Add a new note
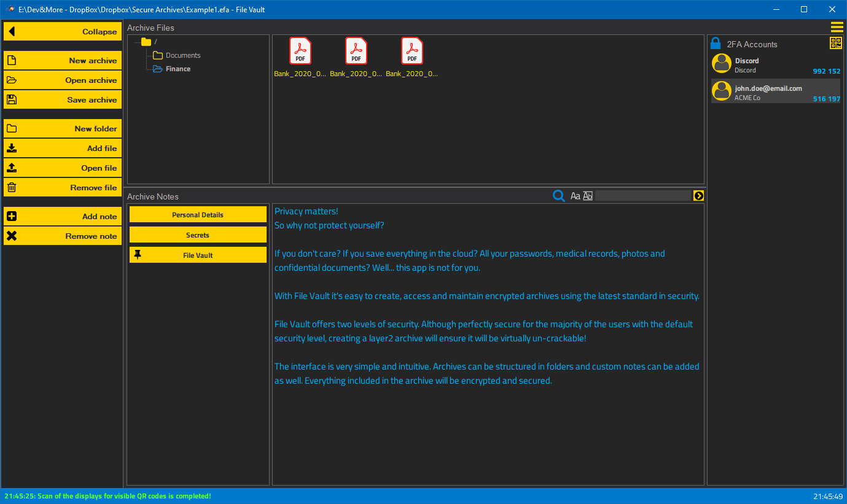 (63, 216)
